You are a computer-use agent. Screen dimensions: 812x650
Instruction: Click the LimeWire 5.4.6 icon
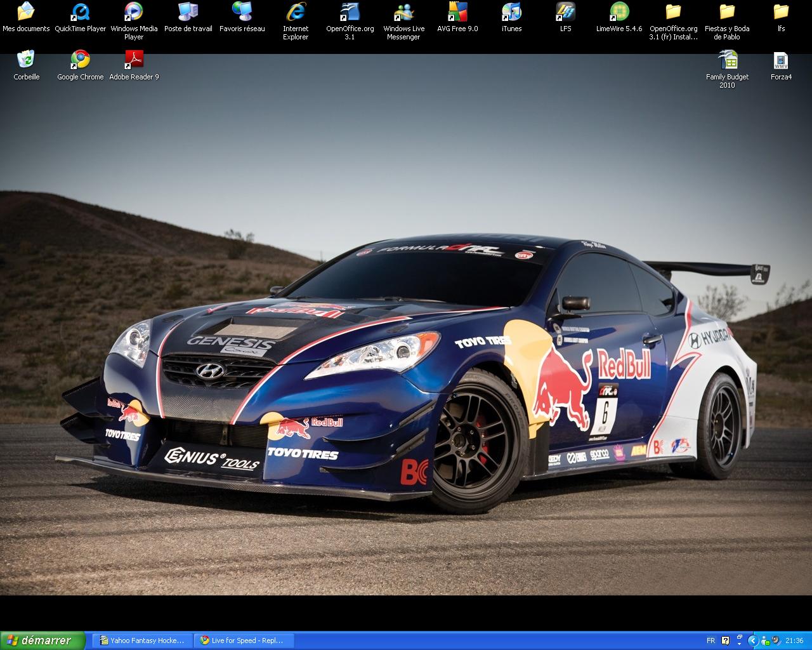619,11
